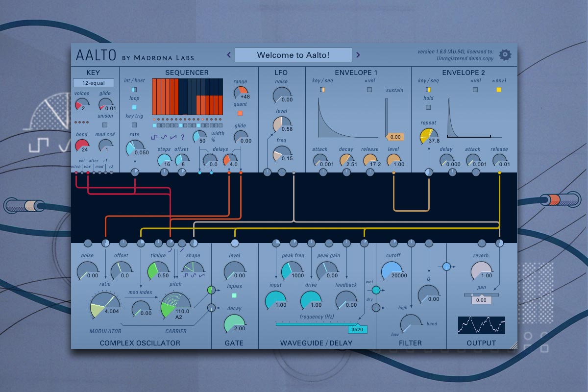Select the sine wave sequencer shape
The width and height of the screenshot is (588, 392).
[164, 137]
